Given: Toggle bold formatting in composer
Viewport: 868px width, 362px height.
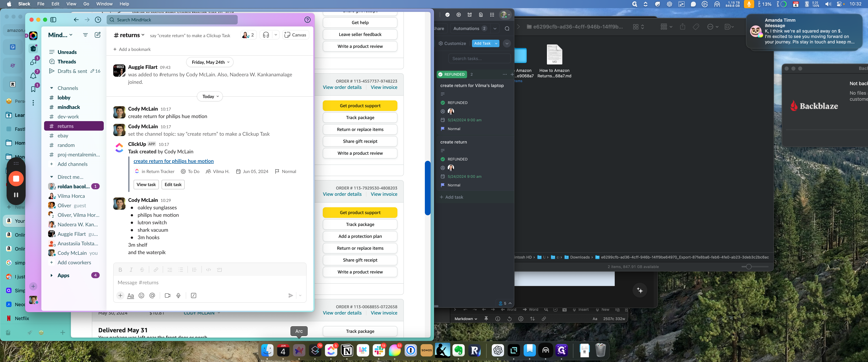Looking at the screenshot, I should point(120,270).
